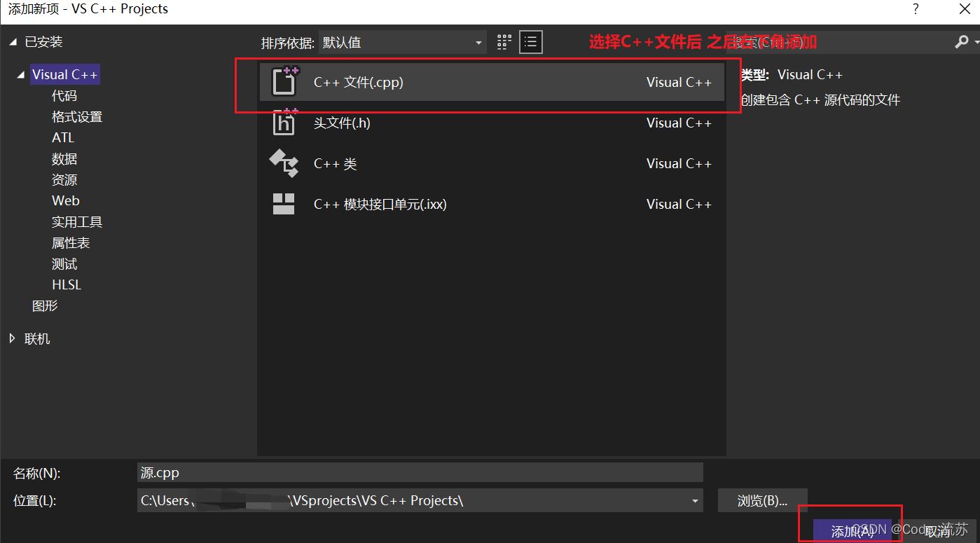Click the 取消 button

pos(937,531)
